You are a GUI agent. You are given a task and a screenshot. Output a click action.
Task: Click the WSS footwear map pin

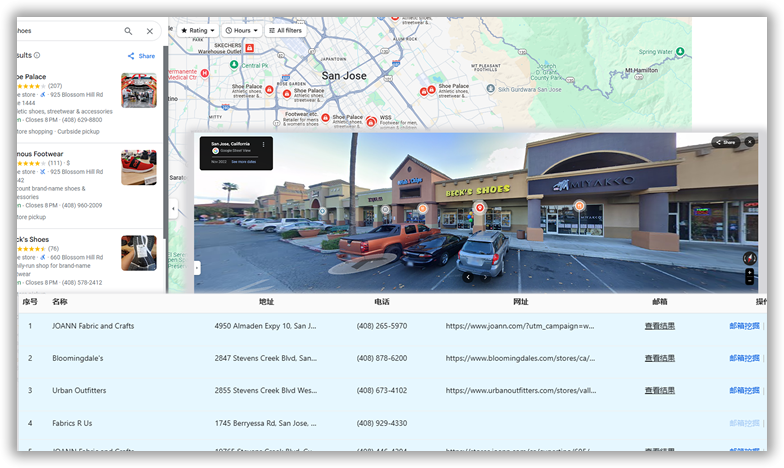click(371, 122)
